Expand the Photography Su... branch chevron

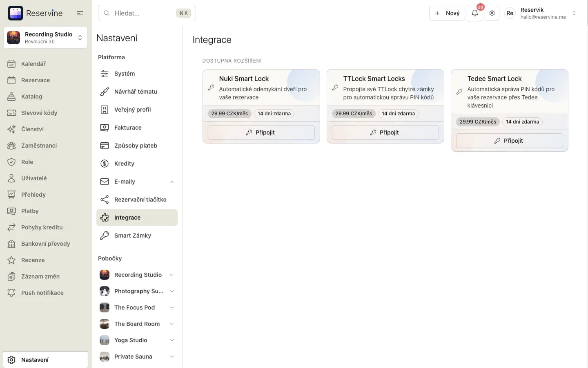click(172, 291)
